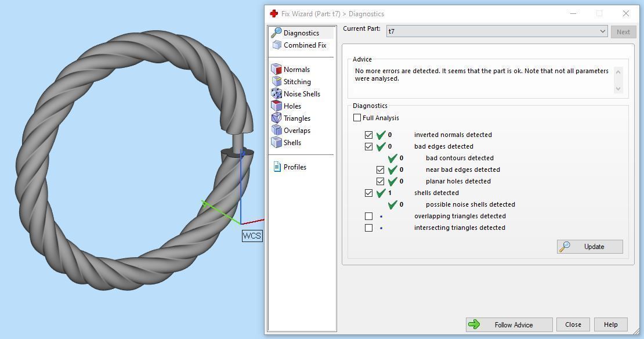This screenshot has height=339, width=644.
Task: Click the Next part button
Action: point(623,32)
